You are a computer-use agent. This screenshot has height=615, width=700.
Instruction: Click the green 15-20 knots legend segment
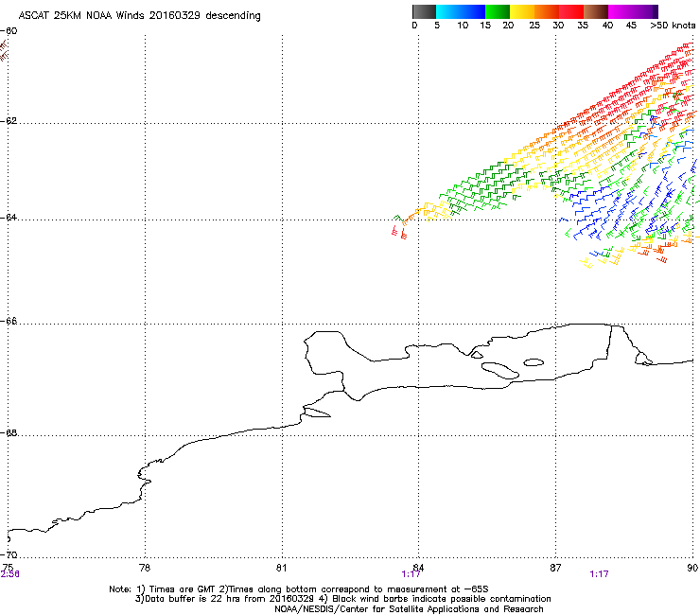(497, 11)
